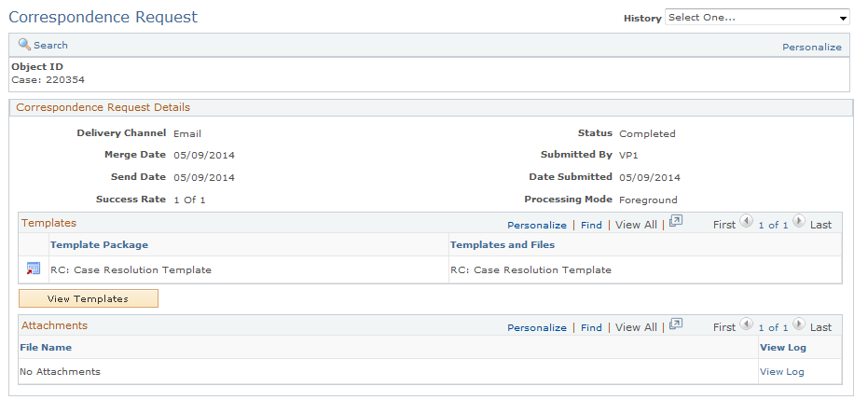Click the View Templates button
The width and height of the screenshot is (868, 400).
89,298
